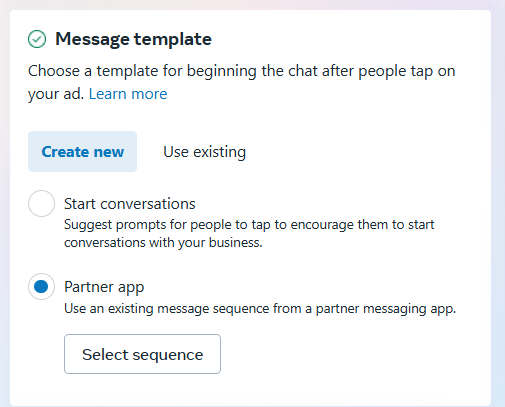This screenshot has height=407, width=505.
Task: Click the Suggest prompts description text
Action: click(249, 234)
